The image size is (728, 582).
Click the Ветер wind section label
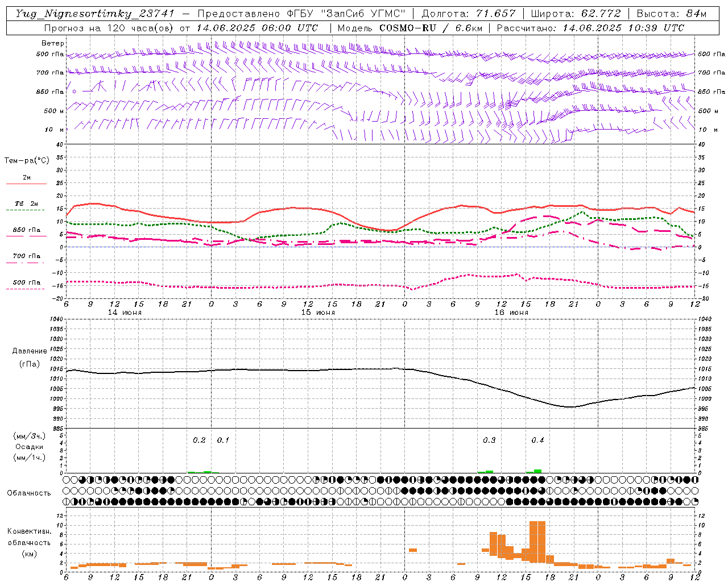[53, 43]
